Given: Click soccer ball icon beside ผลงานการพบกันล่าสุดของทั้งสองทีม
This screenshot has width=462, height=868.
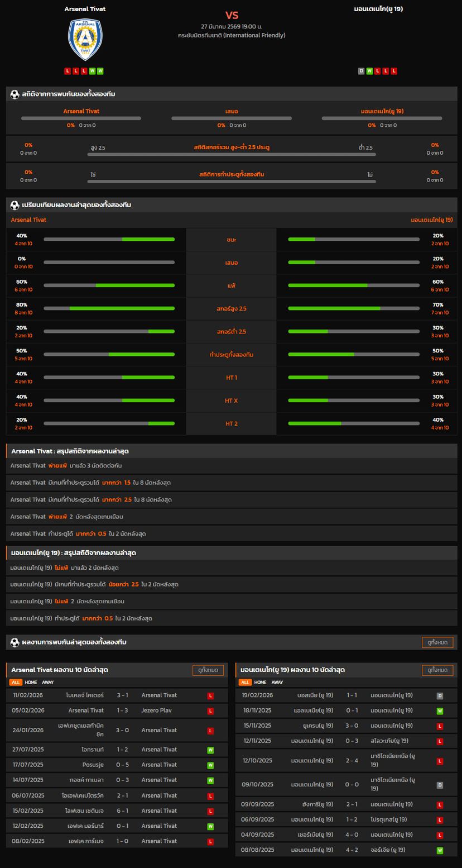Looking at the screenshot, I should 15,642.
